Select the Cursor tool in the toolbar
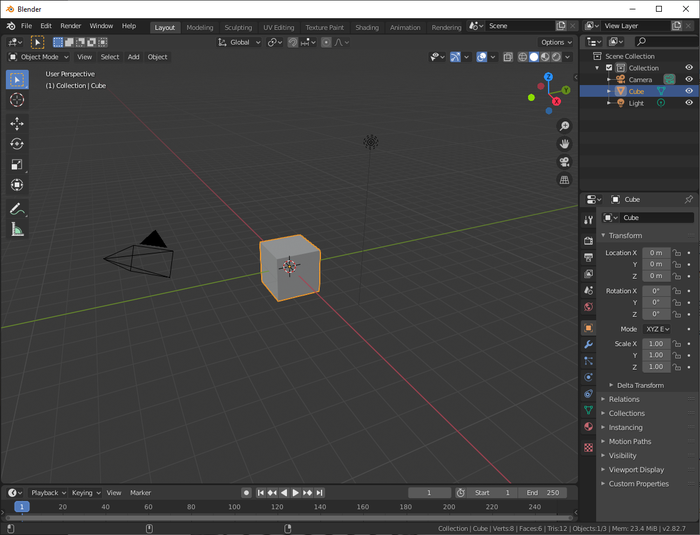700x535 pixels. click(17, 100)
